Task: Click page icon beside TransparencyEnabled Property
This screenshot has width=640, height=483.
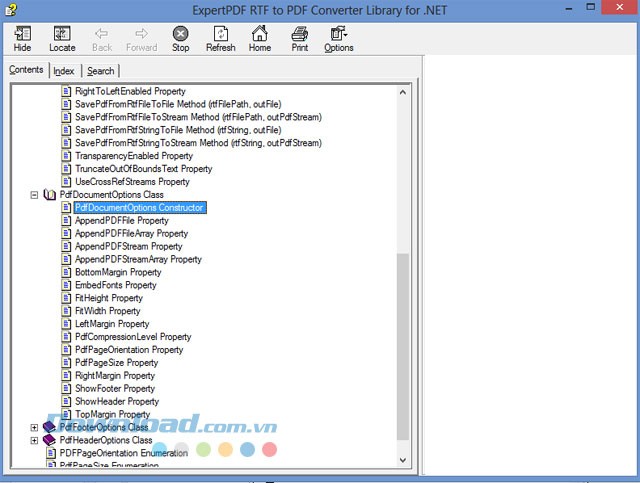Action: pyautogui.click(x=66, y=156)
